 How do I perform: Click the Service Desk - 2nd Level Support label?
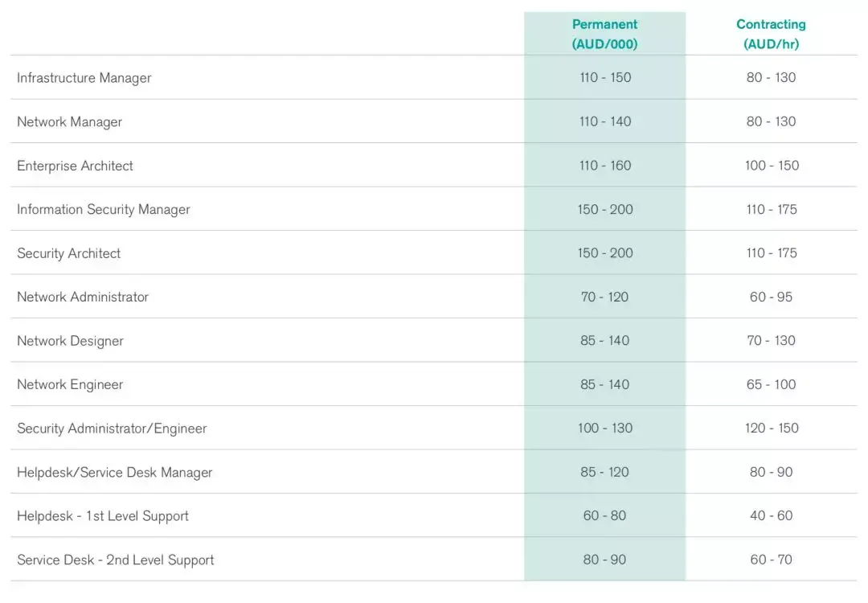coord(116,560)
